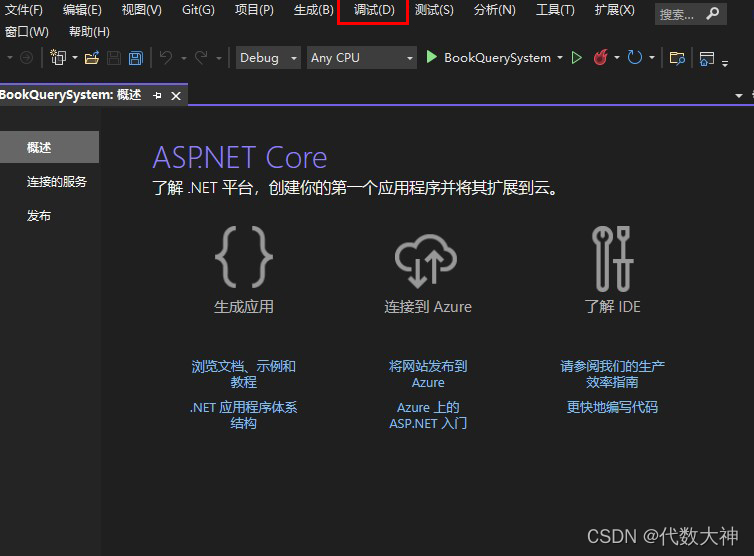Click the Save icon in toolbar
The image size is (754, 556).
coord(114,58)
